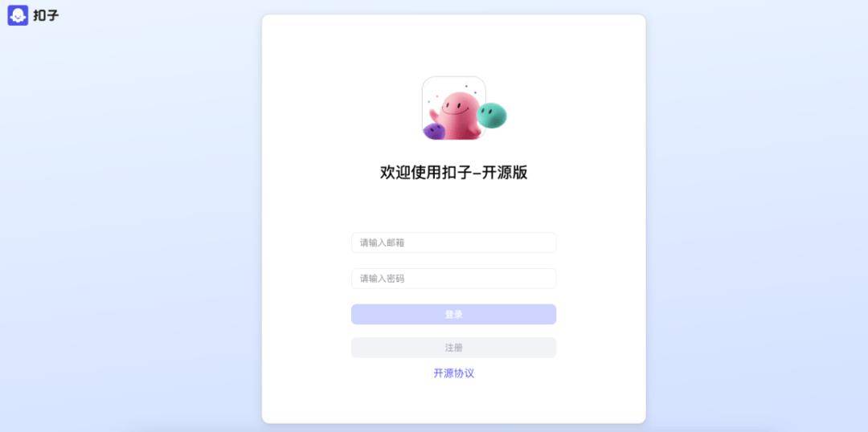Click the 登录 login button
The image size is (868, 432).
pos(453,314)
